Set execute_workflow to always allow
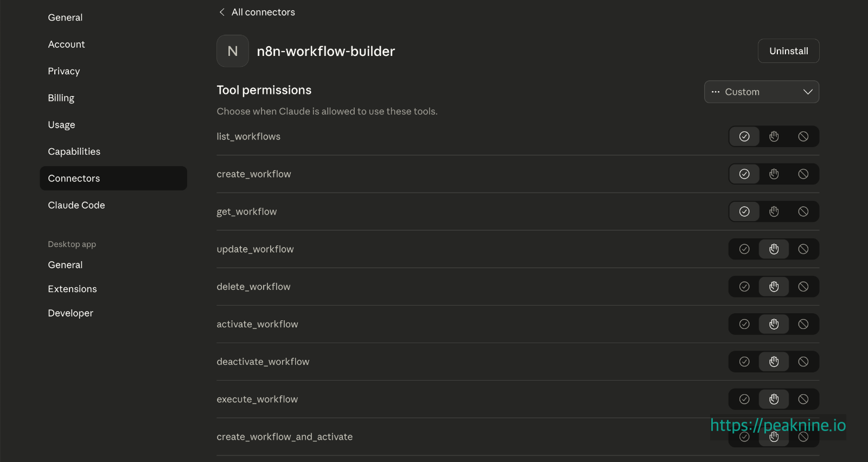This screenshot has width=868, height=462. [744, 398]
